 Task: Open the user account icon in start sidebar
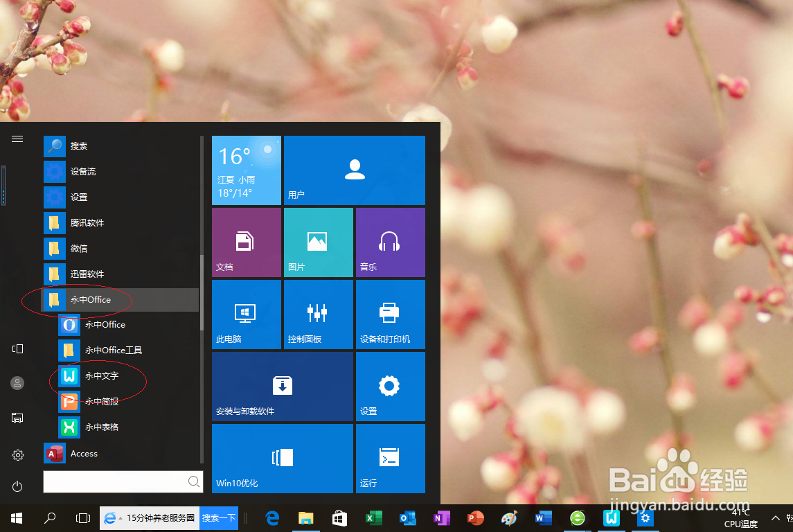tap(17, 383)
